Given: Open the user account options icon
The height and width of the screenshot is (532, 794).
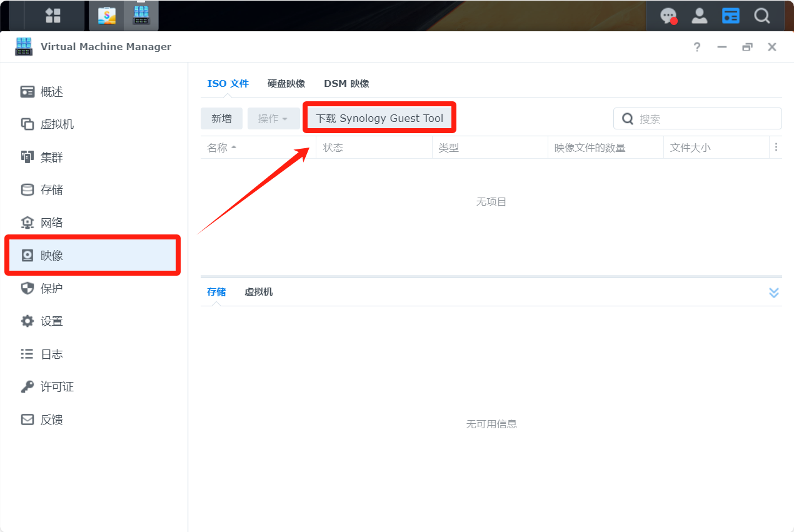Looking at the screenshot, I should pyautogui.click(x=700, y=16).
